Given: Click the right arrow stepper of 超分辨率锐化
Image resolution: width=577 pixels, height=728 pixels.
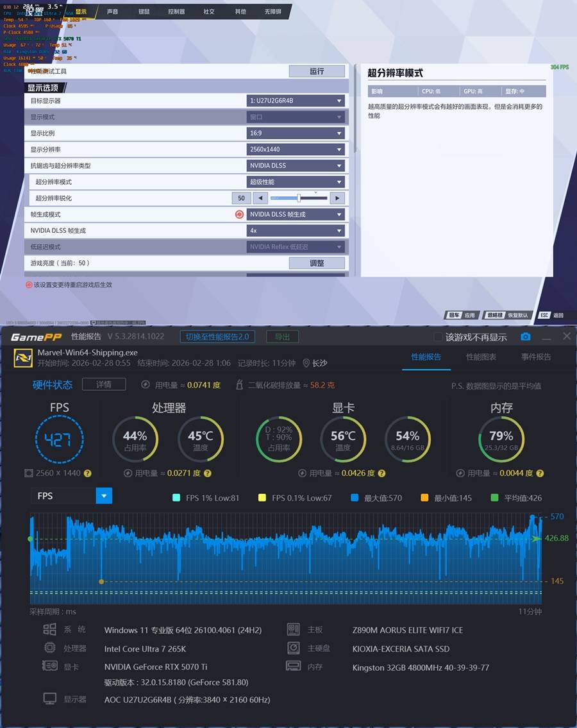Looking at the screenshot, I should 338,198.
